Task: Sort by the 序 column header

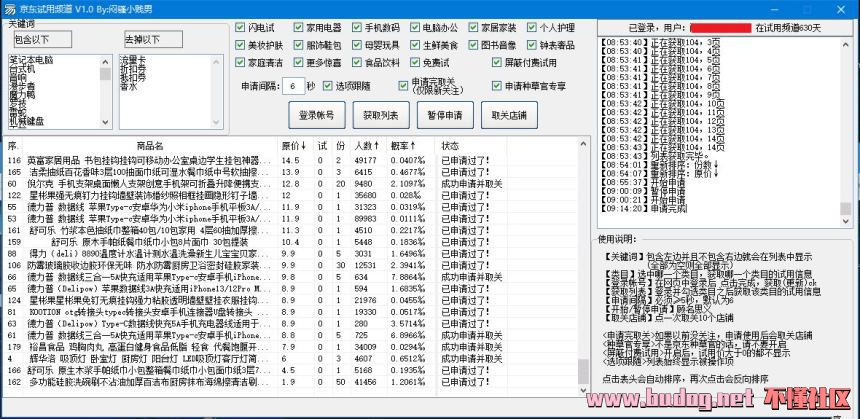Action: [x=13, y=146]
